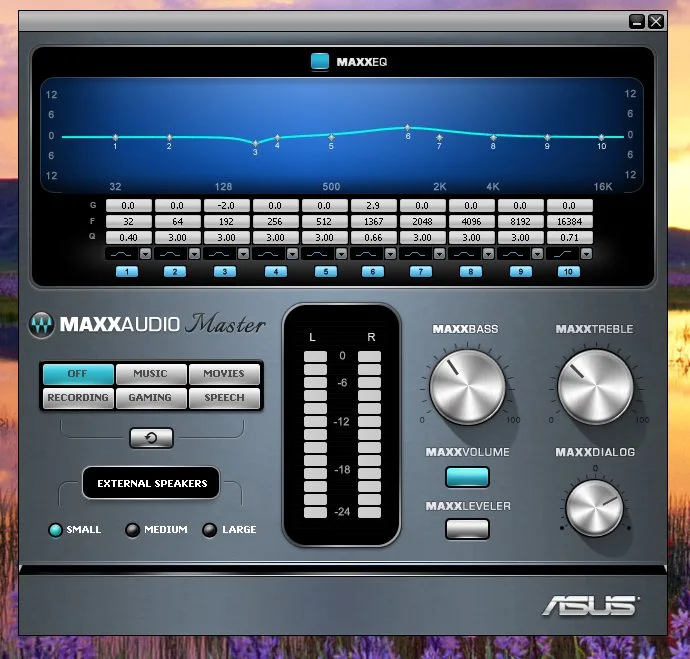Select LARGE speaker size

(x=209, y=530)
